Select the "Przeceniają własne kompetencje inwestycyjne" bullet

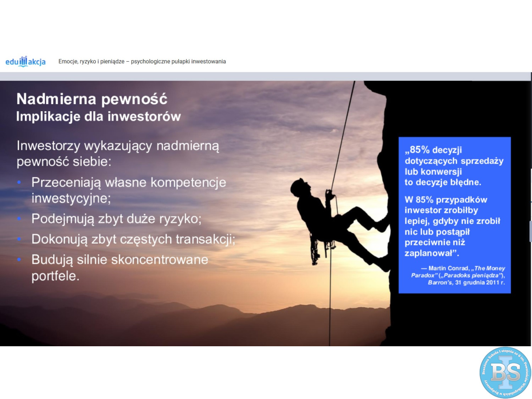point(129,190)
